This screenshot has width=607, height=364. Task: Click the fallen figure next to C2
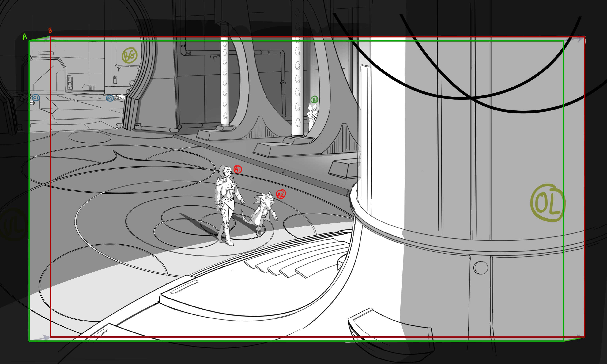120,97
